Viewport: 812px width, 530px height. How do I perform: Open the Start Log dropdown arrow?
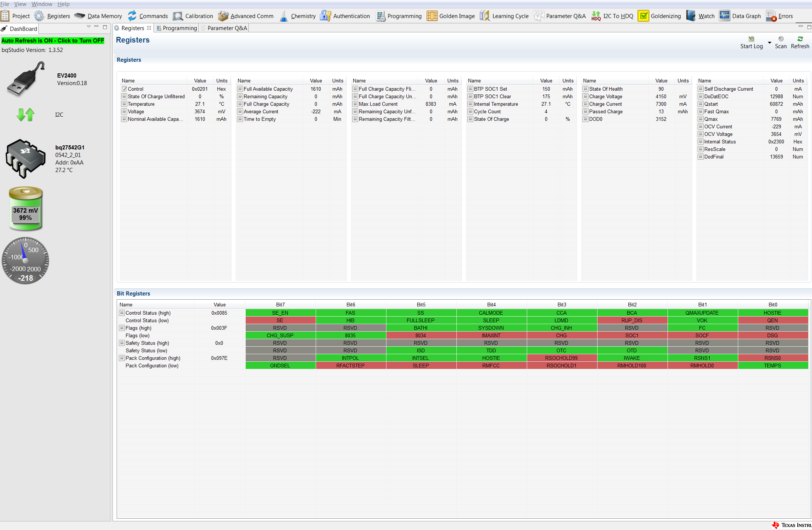pyautogui.click(x=769, y=43)
